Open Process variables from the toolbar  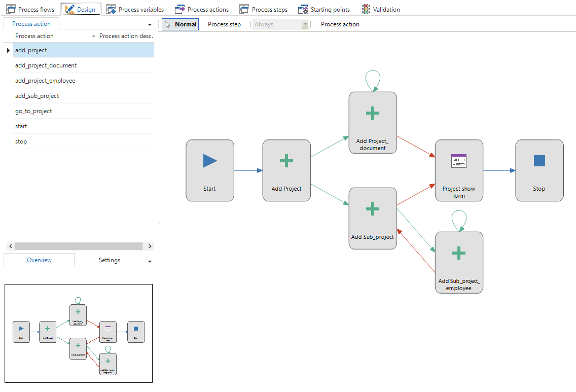(x=135, y=9)
